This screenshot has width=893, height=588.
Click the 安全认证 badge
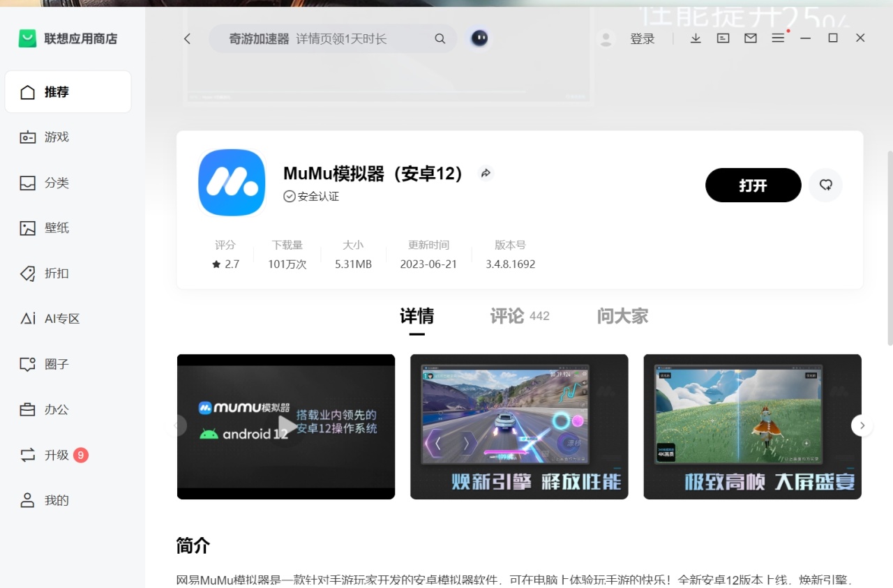(x=311, y=197)
